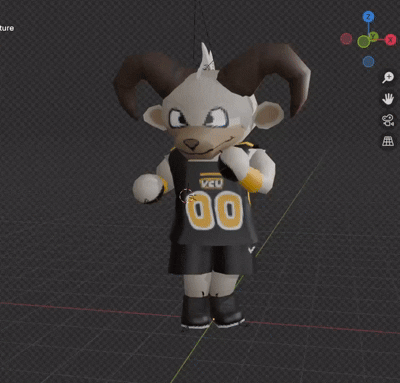The image size is (400, 383).
Task: Click the dark red negative X axis circle
Action: 346,39
